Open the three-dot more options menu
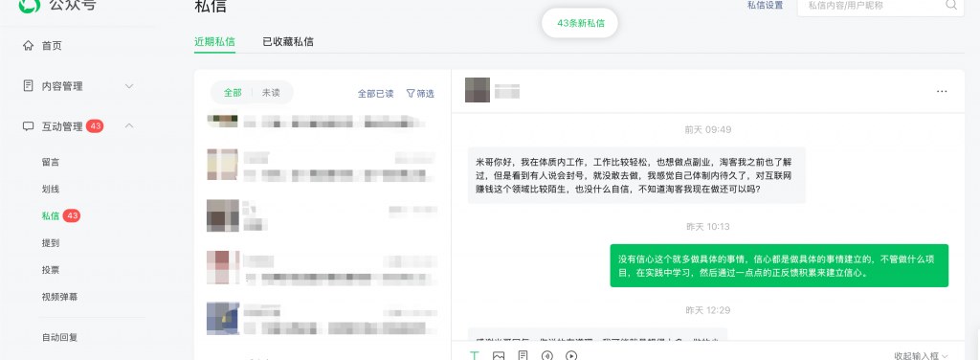Viewport: 980px width, 360px height. coord(942,91)
